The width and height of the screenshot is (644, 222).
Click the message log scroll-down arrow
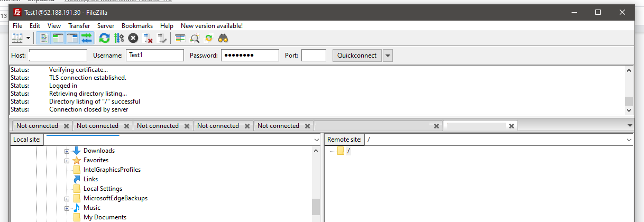(x=629, y=110)
